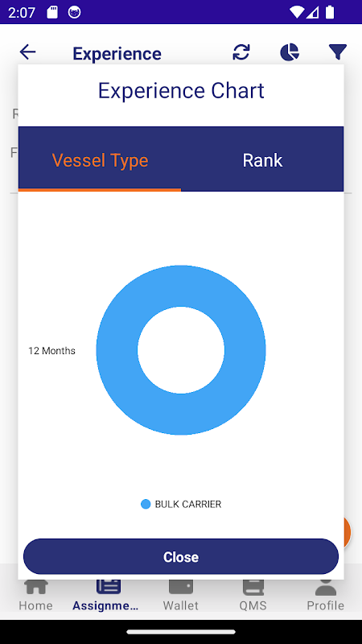This screenshot has width=362, height=644.
Task: Tap the blue BULK CARRIER legend dot
Action: (146, 504)
